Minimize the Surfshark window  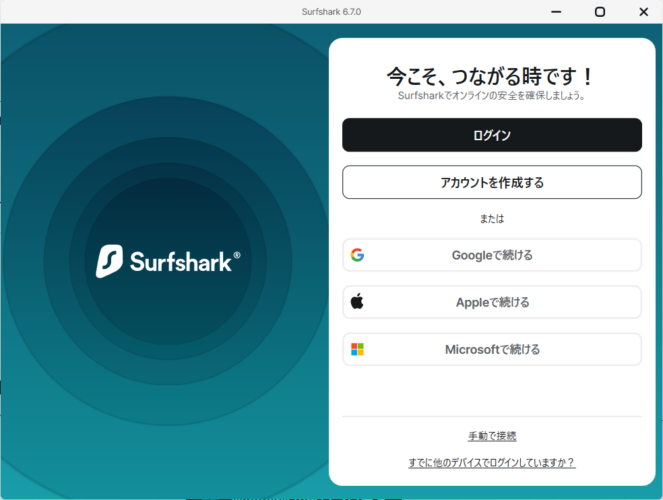pyautogui.click(x=556, y=12)
